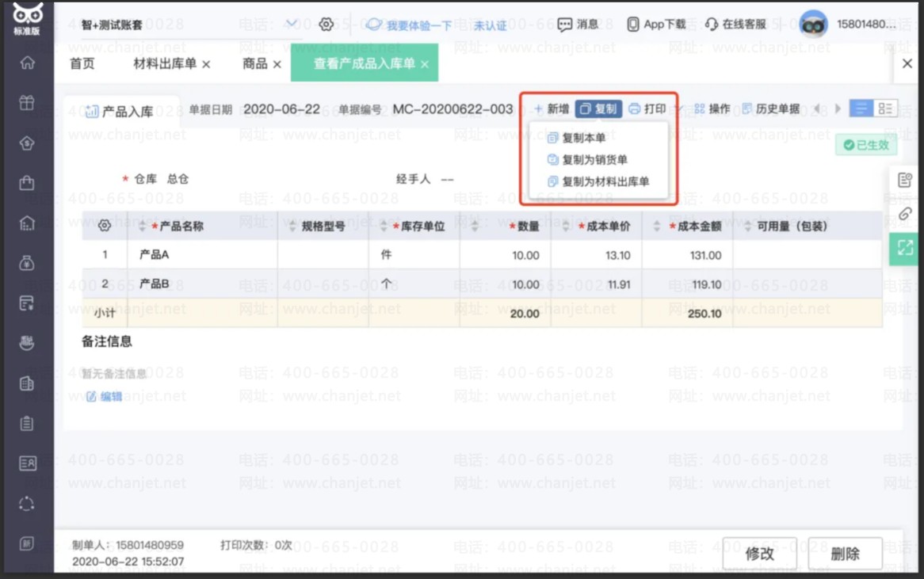Click the 修改 button
The image size is (924, 579).
(759, 554)
